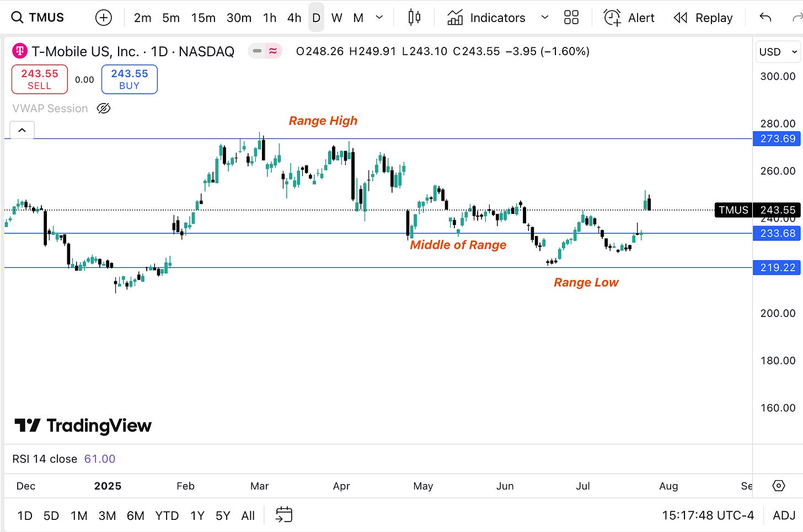Set range to YTD
Image resolution: width=803 pixels, height=532 pixels.
click(167, 515)
